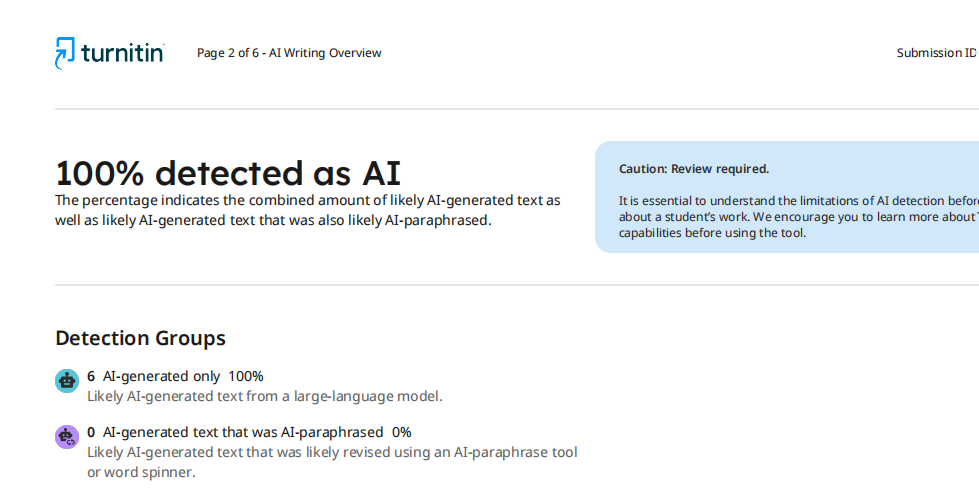This screenshot has width=979, height=490.
Task: Click the count 0 beside AI-paraphrased group
Action: [91, 432]
